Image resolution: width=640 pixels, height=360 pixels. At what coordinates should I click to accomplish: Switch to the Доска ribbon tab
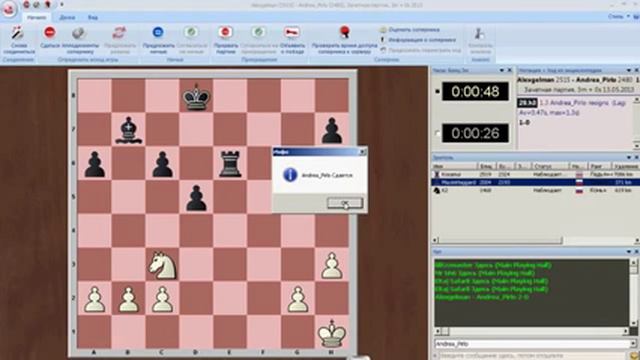pyautogui.click(x=67, y=18)
